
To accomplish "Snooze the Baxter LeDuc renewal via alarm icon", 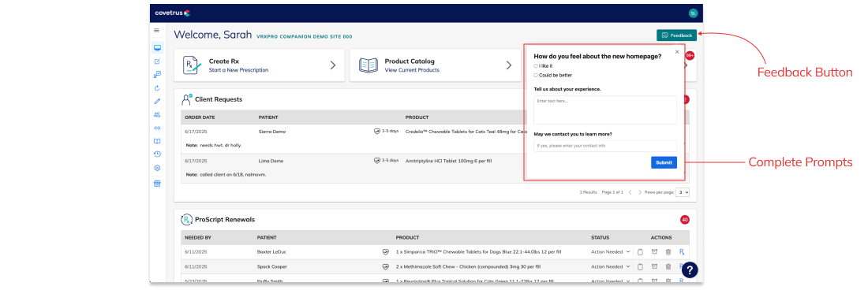I will coord(654,252).
